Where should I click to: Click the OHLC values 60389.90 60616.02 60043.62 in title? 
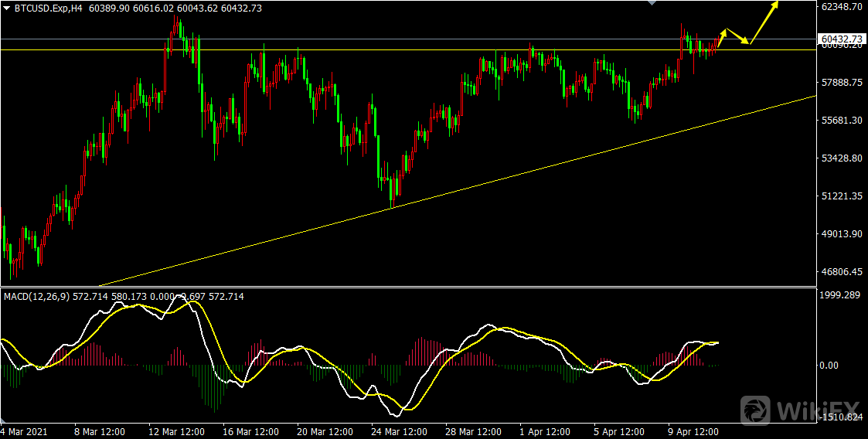click(x=153, y=8)
